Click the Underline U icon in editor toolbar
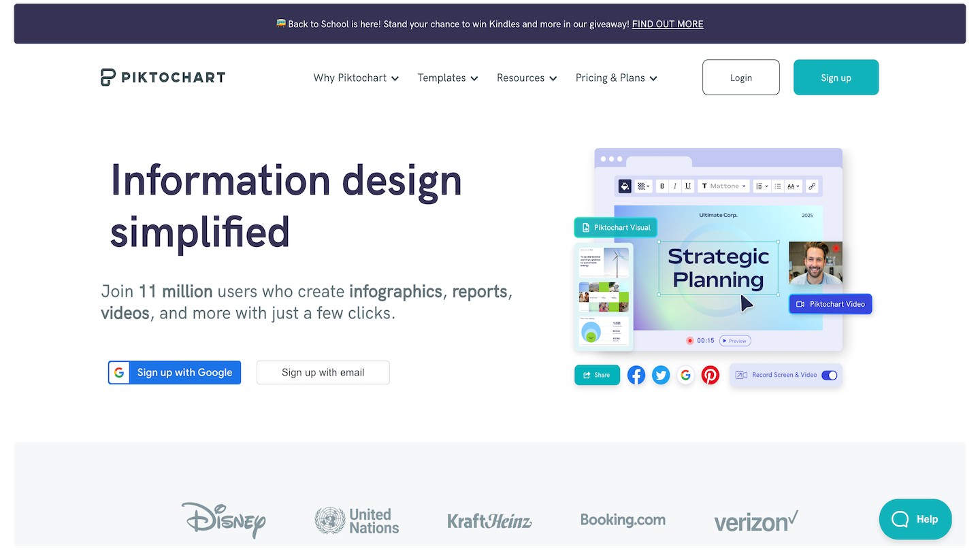 tap(688, 186)
